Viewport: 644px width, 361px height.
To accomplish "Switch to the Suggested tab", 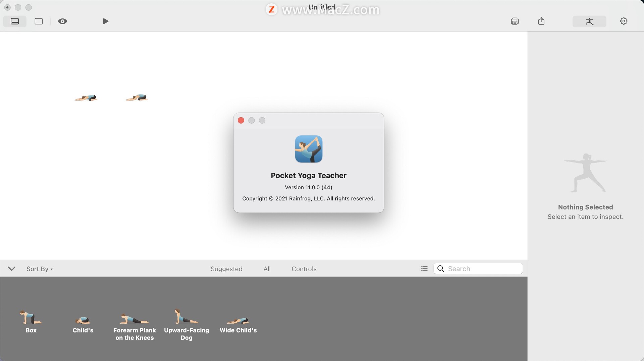I will (226, 269).
